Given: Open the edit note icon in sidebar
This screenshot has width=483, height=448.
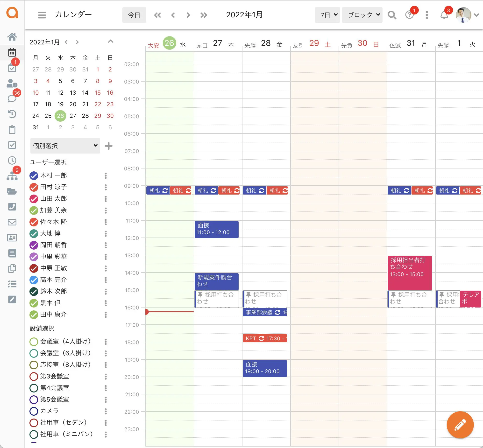Looking at the screenshot, I should click(x=12, y=299).
